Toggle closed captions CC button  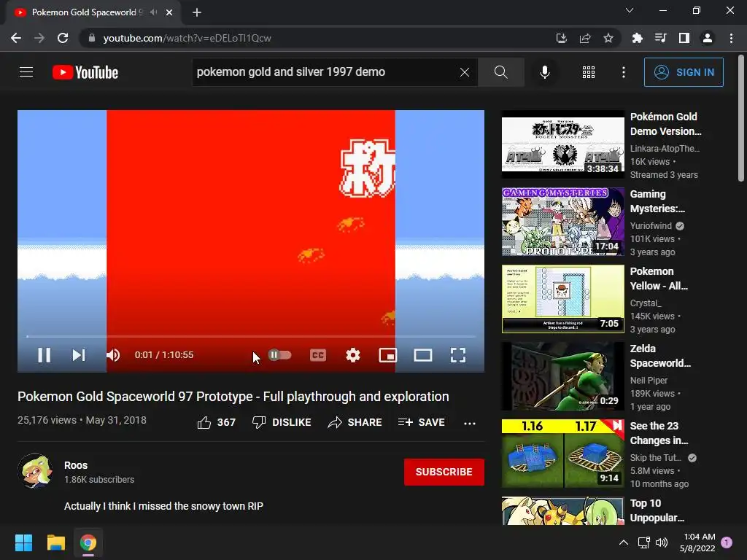click(318, 355)
